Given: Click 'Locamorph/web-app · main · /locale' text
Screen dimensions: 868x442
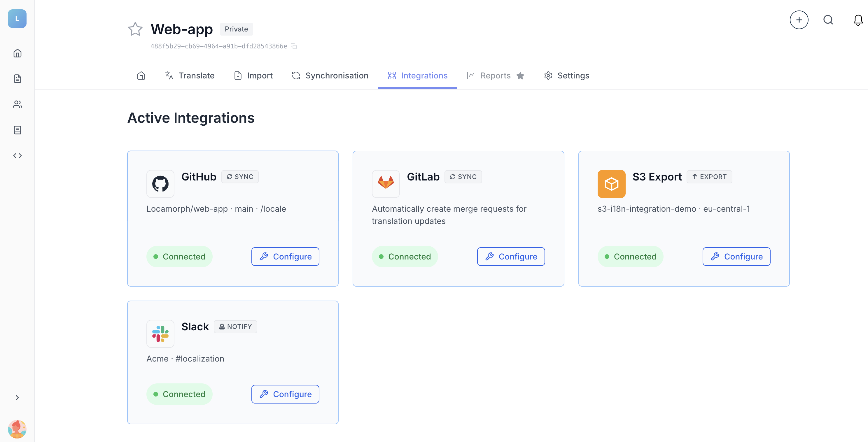Looking at the screenshot, I should (x=216, y=209).
